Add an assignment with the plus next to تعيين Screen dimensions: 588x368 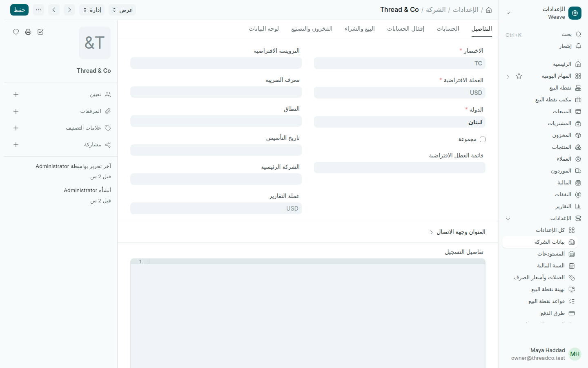point(16,94)
